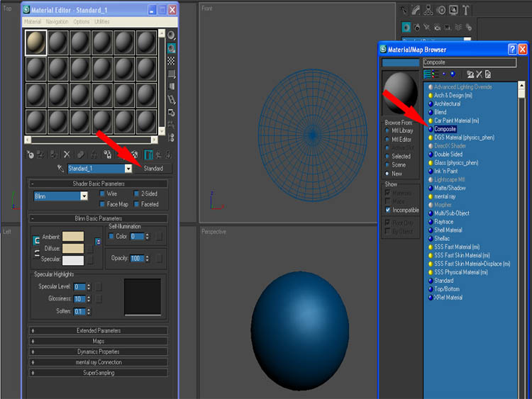This screenshot has height=399, width=532.
Task: Toggle the checkered Background icon
Action: (x=171, y=61)
